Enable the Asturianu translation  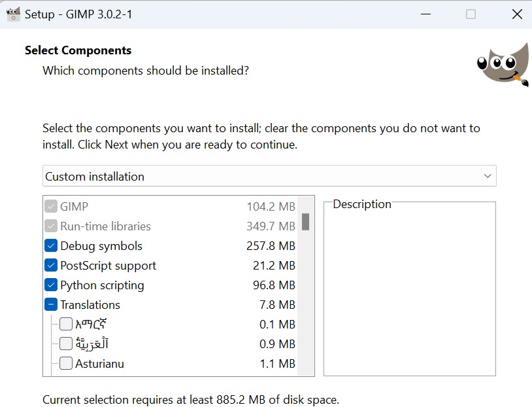click(x=66, y=364)
